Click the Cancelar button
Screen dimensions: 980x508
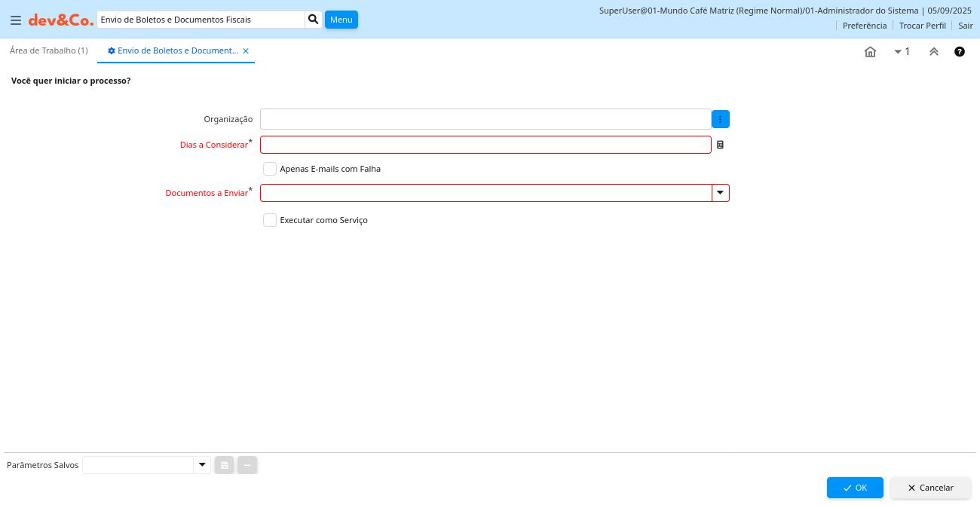(930, 488)
